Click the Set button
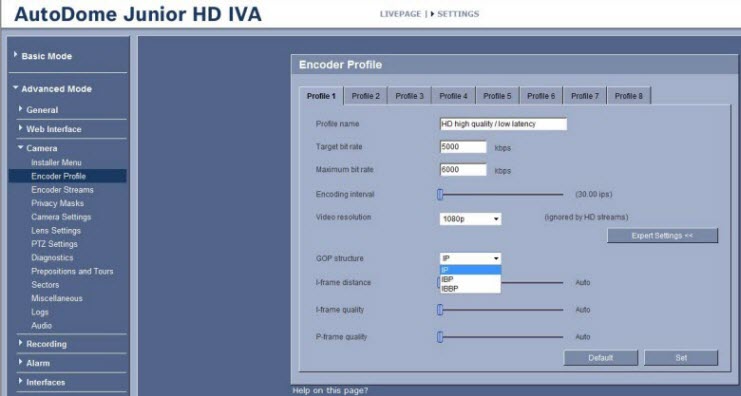The height and width of the screenshot is (396, 741). point(681,358)
